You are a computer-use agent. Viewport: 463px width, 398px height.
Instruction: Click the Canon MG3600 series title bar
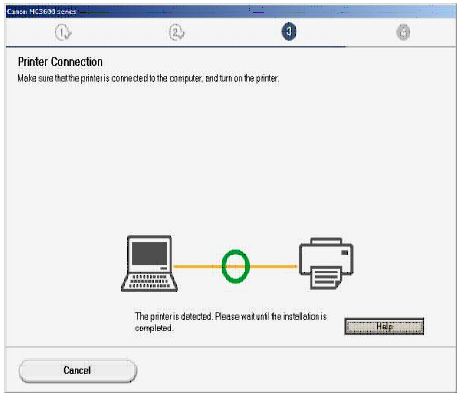coord(231,12)
